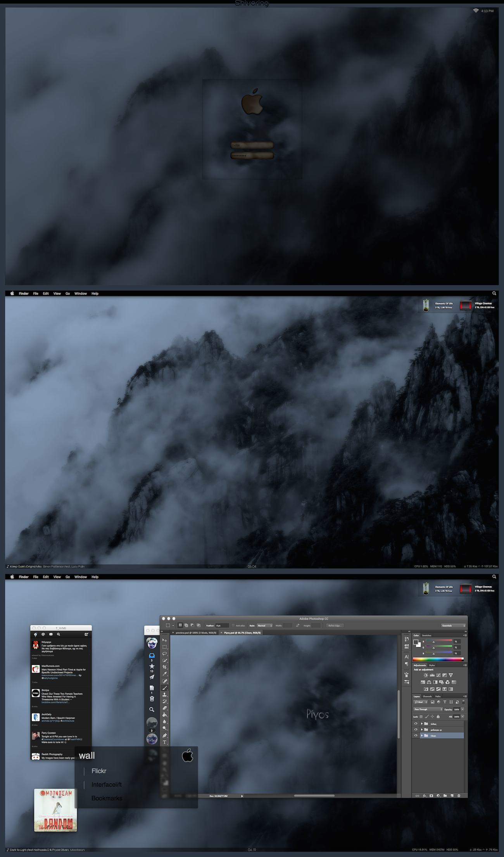Expand the τίτλος layer group

422,724
